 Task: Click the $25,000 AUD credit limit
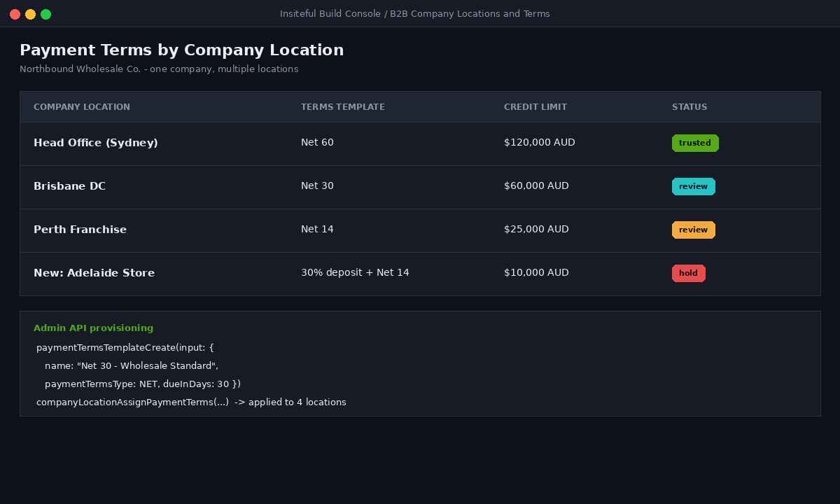[x=536, y=230]
